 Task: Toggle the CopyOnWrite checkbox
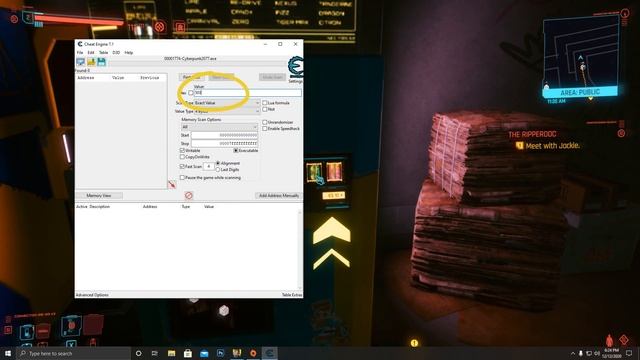pos(182,157)
